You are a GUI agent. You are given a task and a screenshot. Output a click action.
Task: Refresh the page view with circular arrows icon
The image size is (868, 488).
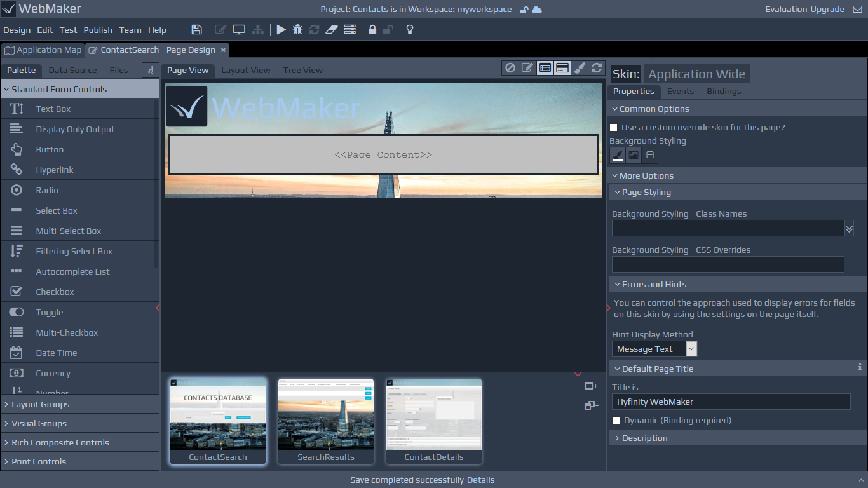pyautogui.click(x=596, y=68)
